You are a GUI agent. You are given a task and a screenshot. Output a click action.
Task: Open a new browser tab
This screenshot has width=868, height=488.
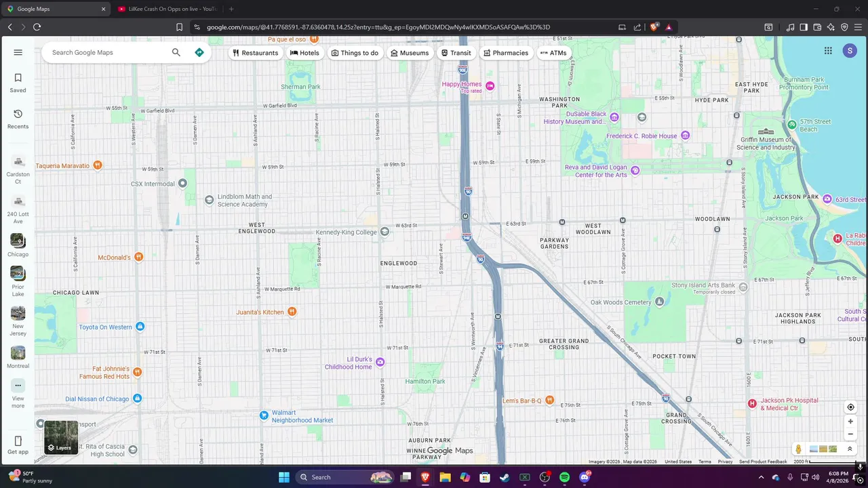231,9
